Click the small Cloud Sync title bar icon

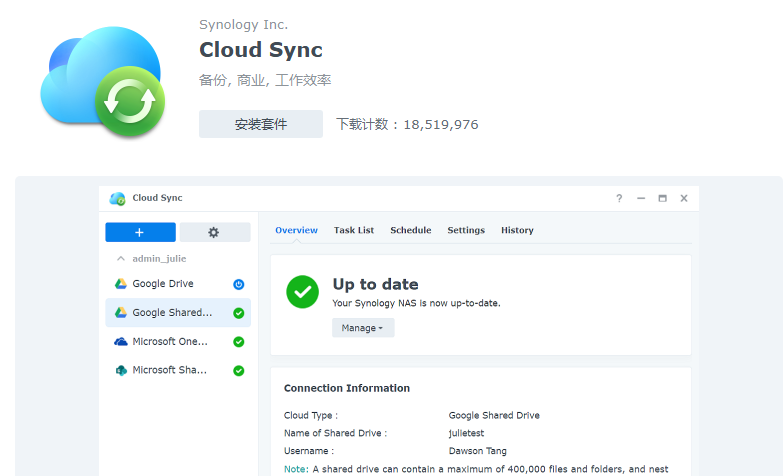tap(117, 198)
